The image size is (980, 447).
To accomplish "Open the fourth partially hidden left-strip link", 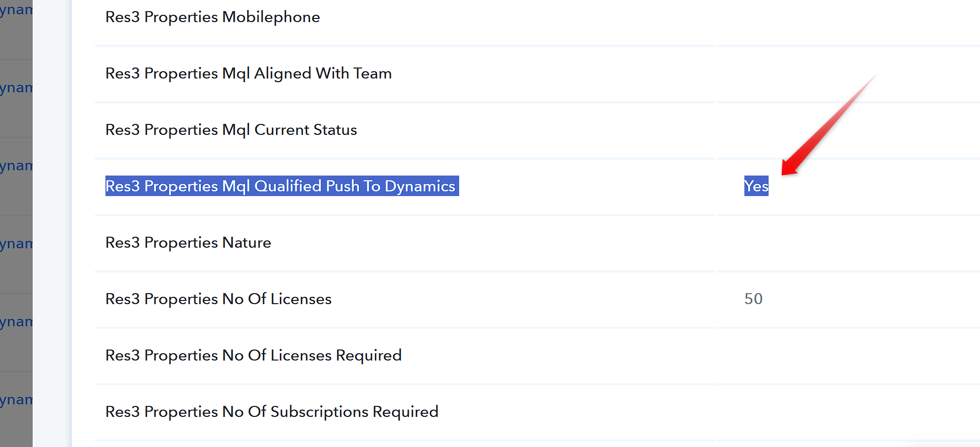I will click(16, 244).
